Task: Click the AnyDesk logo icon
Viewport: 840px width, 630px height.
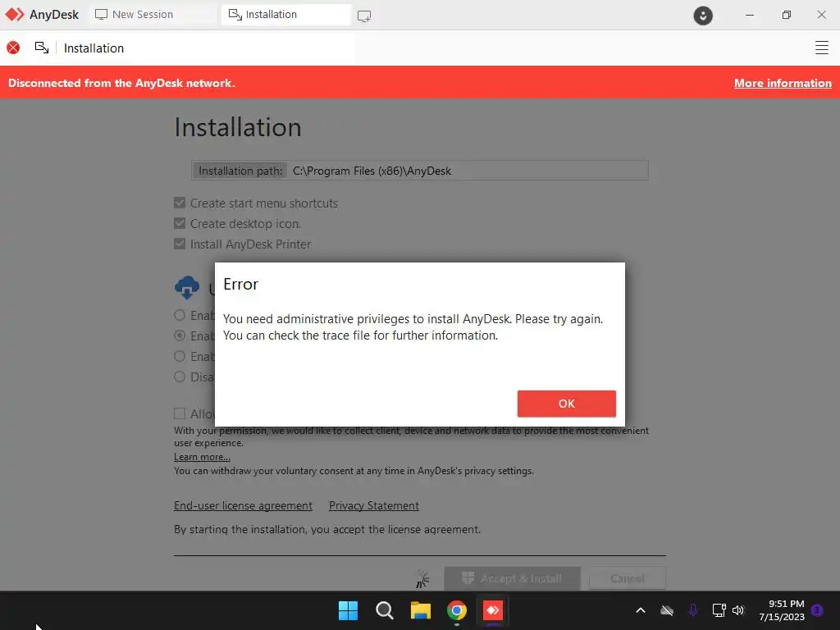Action: 15,15
